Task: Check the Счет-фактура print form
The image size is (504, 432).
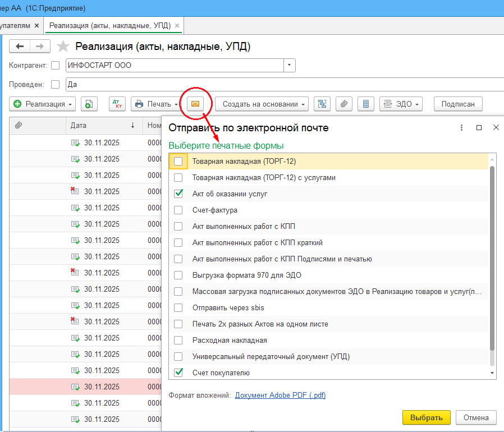Action: (178, 210)
